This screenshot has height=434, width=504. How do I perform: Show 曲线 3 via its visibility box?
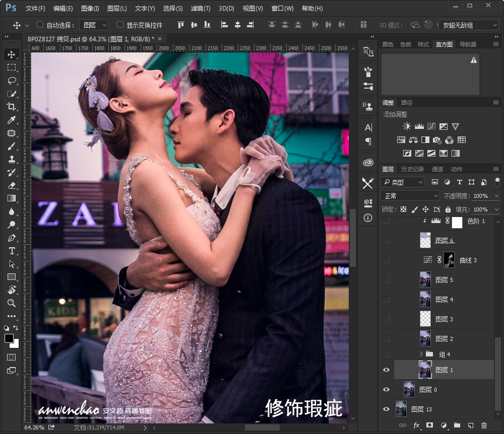[386, 260]
